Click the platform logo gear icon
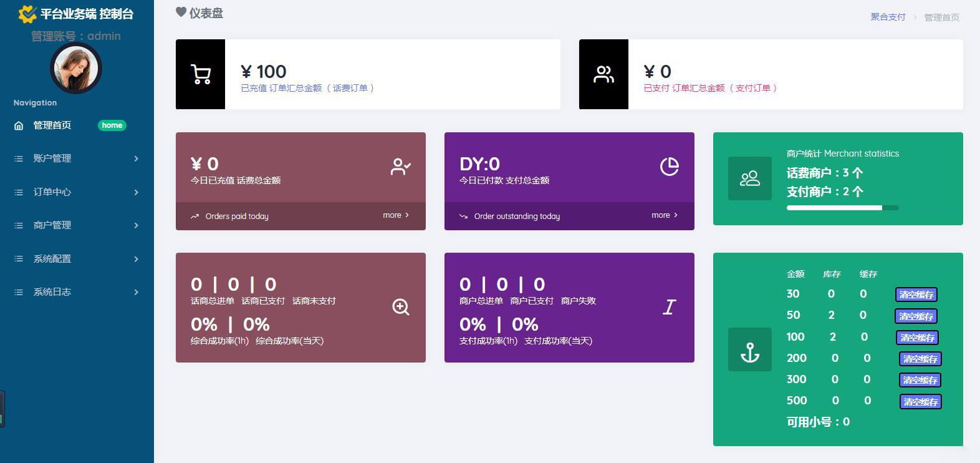The height and width of the screenshot is (463, 980). point(27,14)
